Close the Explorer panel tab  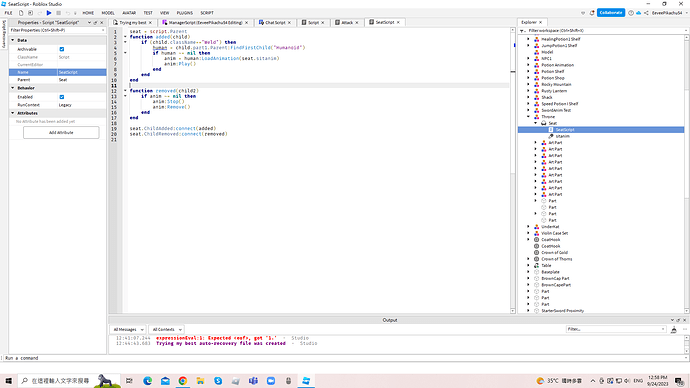pos(541,22)
